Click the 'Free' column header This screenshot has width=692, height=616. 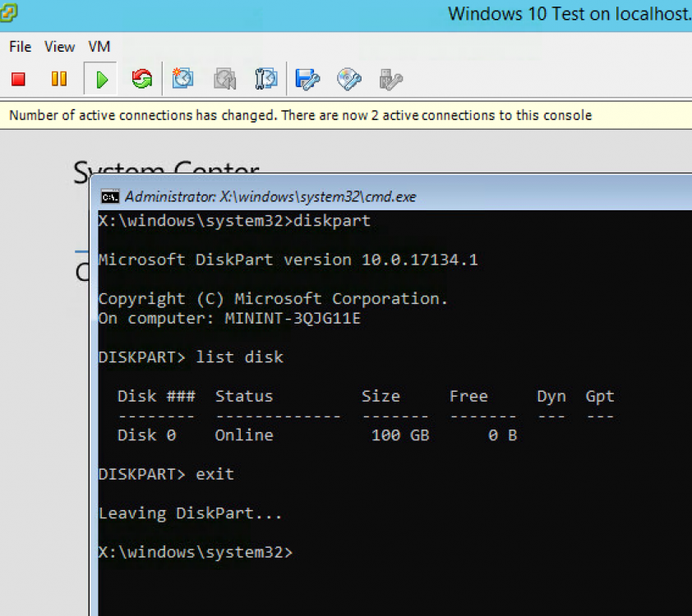pos(468,396)
